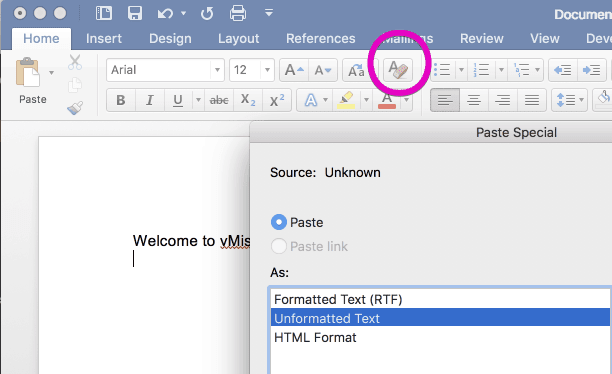Screen dimensions: 612x374
Task: Open the sidebar layout icon
Action: pyautogui.click(x=104, y=13)
